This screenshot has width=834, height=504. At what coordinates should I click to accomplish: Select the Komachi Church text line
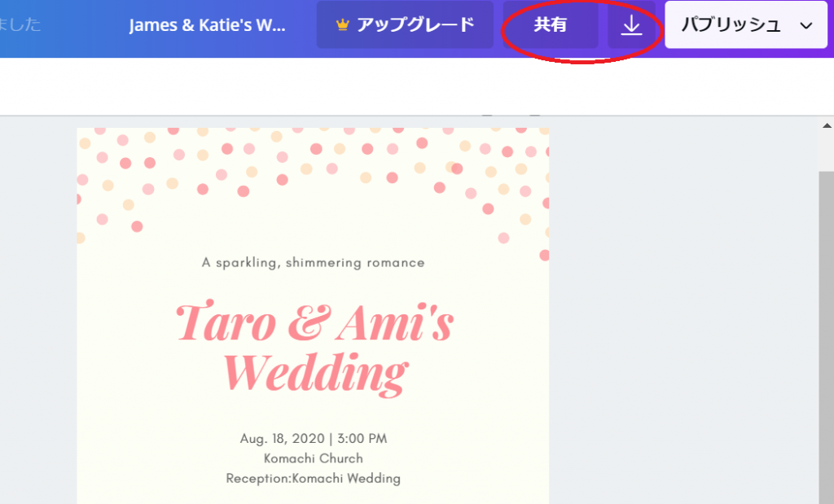(314, 458)
